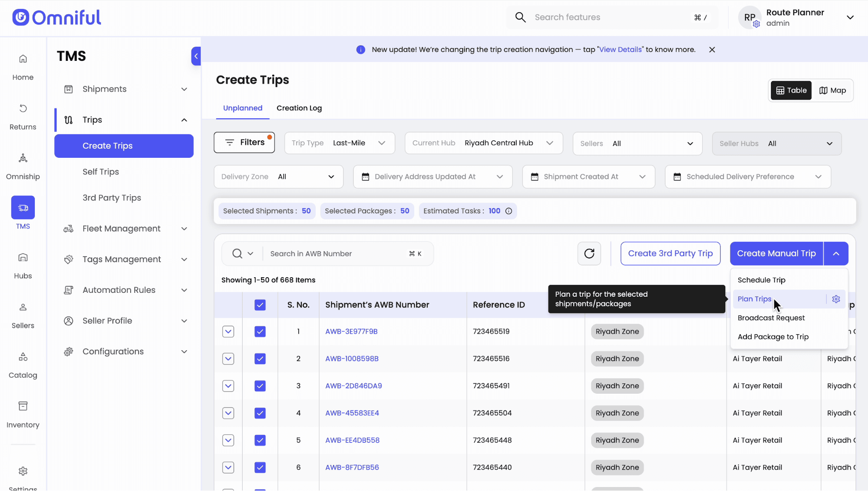This screenshot has height=491, width=868.
Task: Click Create 3rd Party Trip button
Action: 670,253
